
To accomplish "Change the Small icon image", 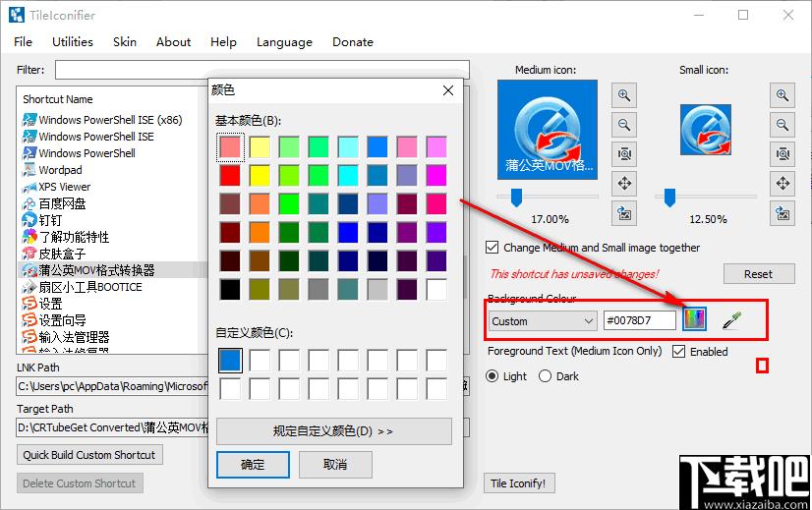I will tap(782, 213).
